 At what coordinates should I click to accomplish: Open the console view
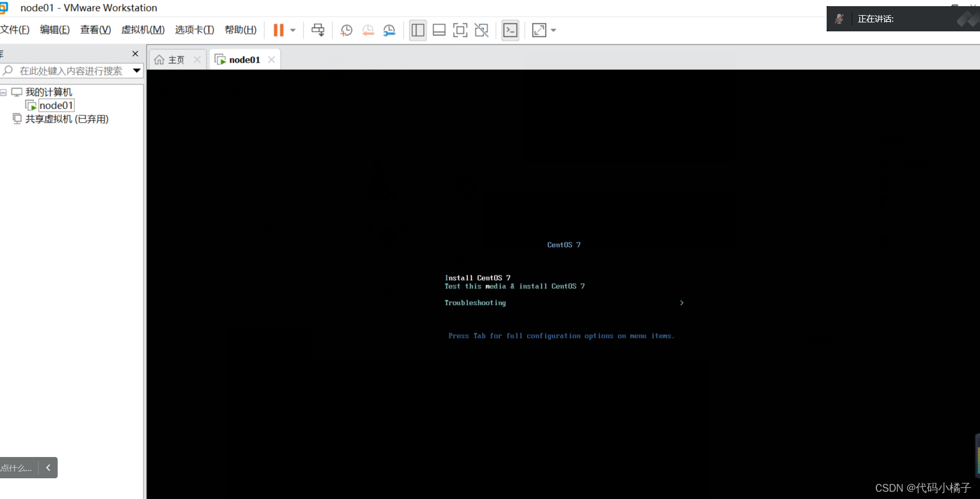click(510, 30)
